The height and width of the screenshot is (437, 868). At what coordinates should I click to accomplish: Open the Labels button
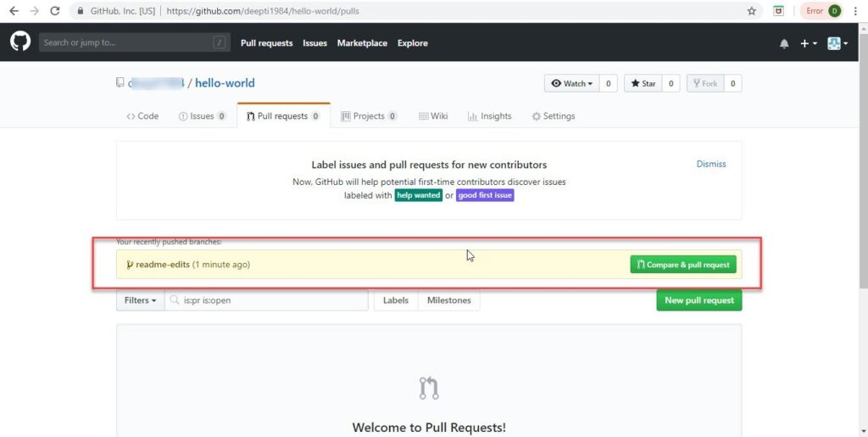(396, 300)
